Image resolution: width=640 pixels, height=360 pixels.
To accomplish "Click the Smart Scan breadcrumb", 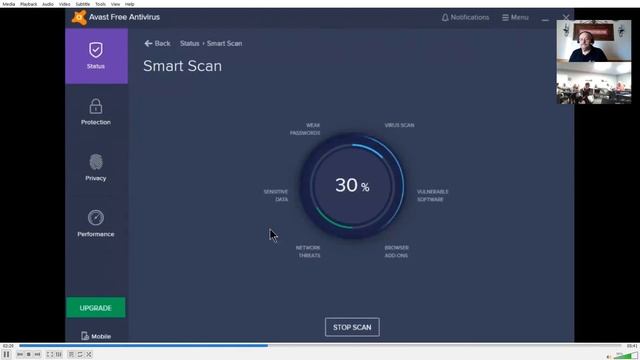I will 224,43.
